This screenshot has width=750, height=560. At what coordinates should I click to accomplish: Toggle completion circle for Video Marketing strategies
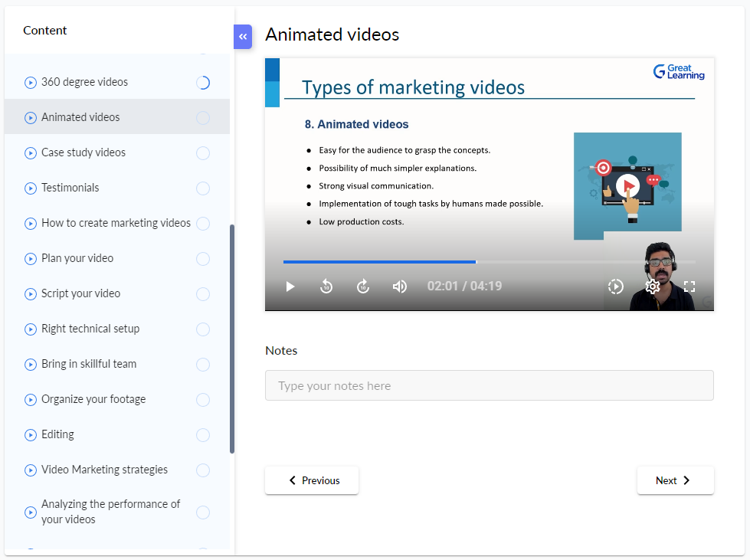(203, 470)
